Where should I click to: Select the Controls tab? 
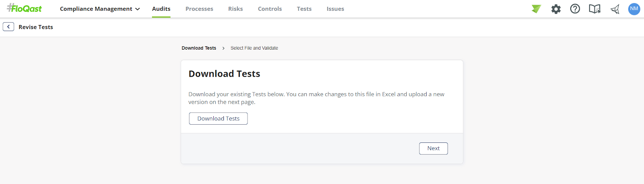[x=270, y=9]
